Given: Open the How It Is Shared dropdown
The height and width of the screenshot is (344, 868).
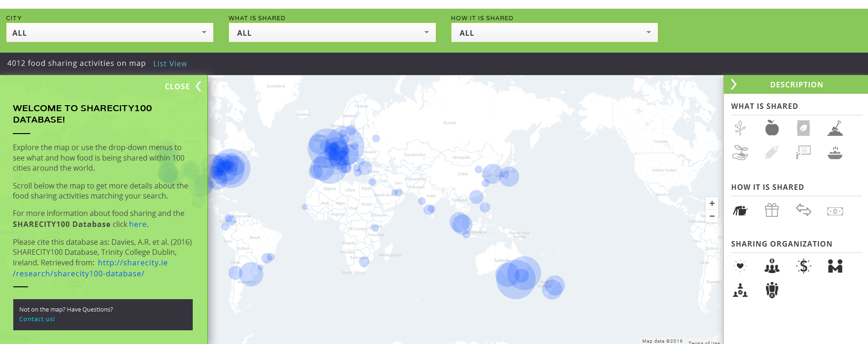Looking at the screenshot, I should click(x=554, y=33).
